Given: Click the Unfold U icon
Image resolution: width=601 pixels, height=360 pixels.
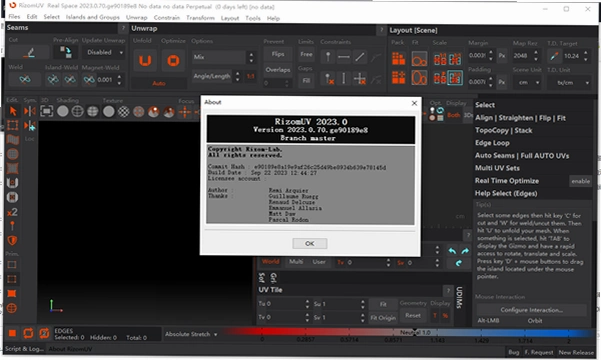Looking at the screenshot, I should click(x=145, y=61).
